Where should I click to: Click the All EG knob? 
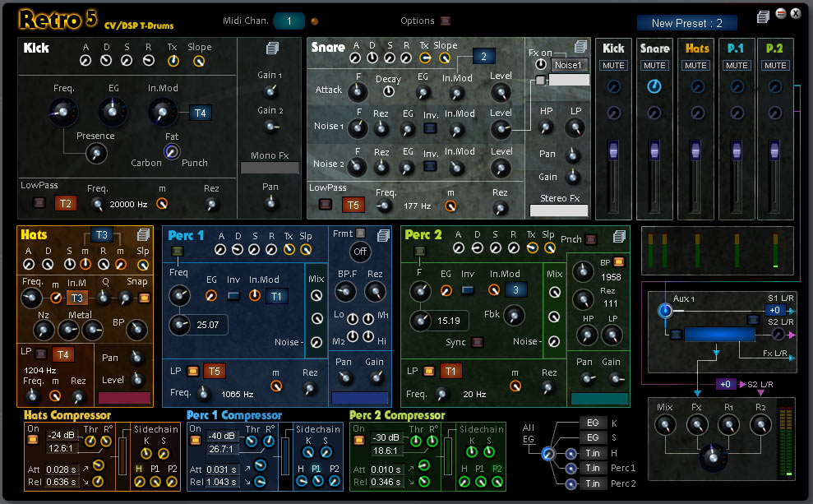pos(548,454)
